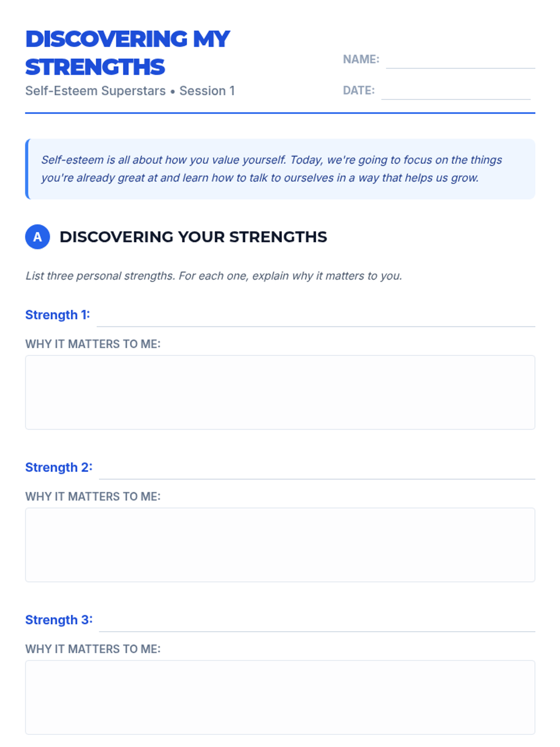The width and height of the screenshot is (560, 747).
Task: Click the Why It Matters label under Strength 1
Action: (x=93, y=344)
